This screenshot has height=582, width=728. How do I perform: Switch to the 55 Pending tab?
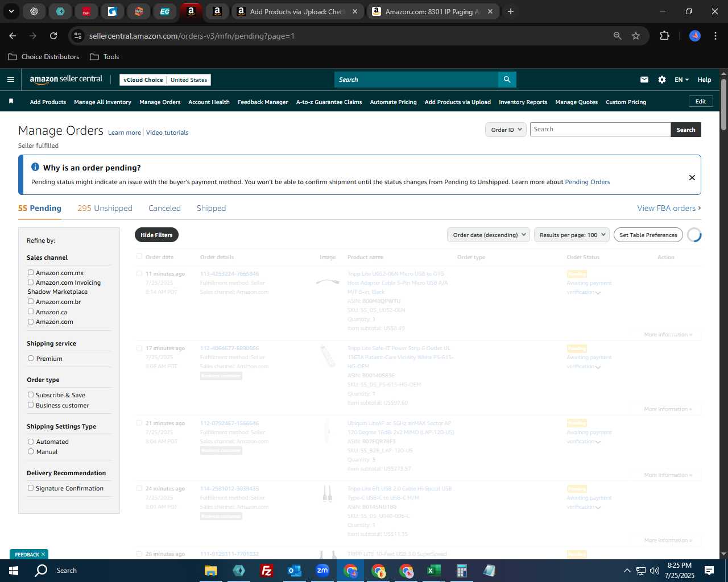click(40, 208)
